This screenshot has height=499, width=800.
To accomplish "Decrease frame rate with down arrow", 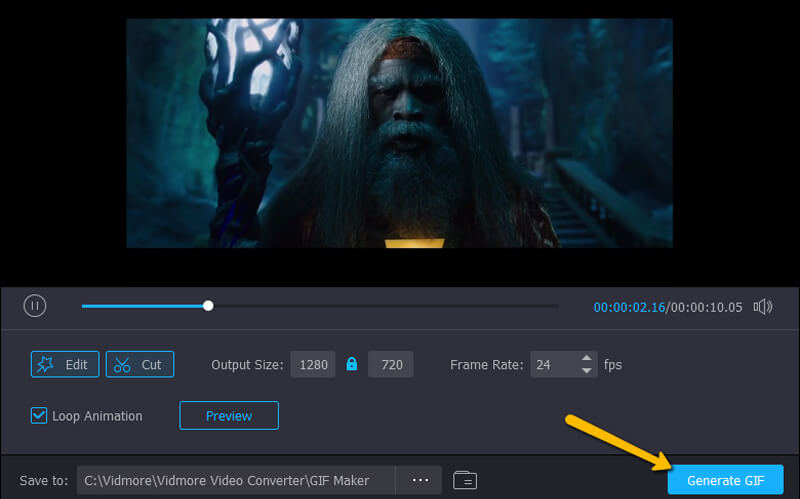I will (x=587, y=371).
